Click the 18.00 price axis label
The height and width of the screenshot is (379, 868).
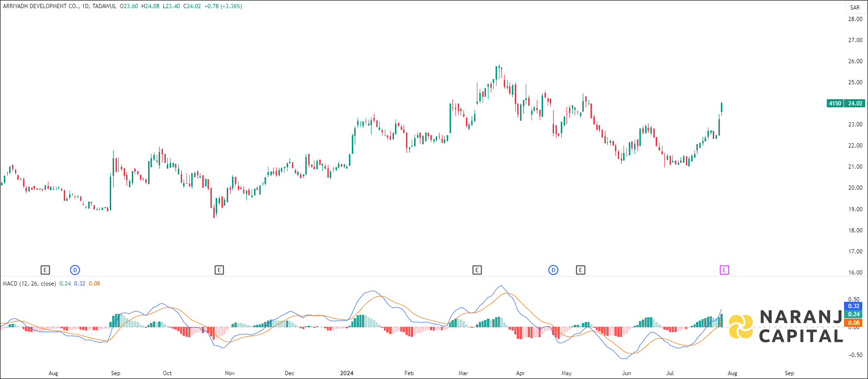coord(855,230)
